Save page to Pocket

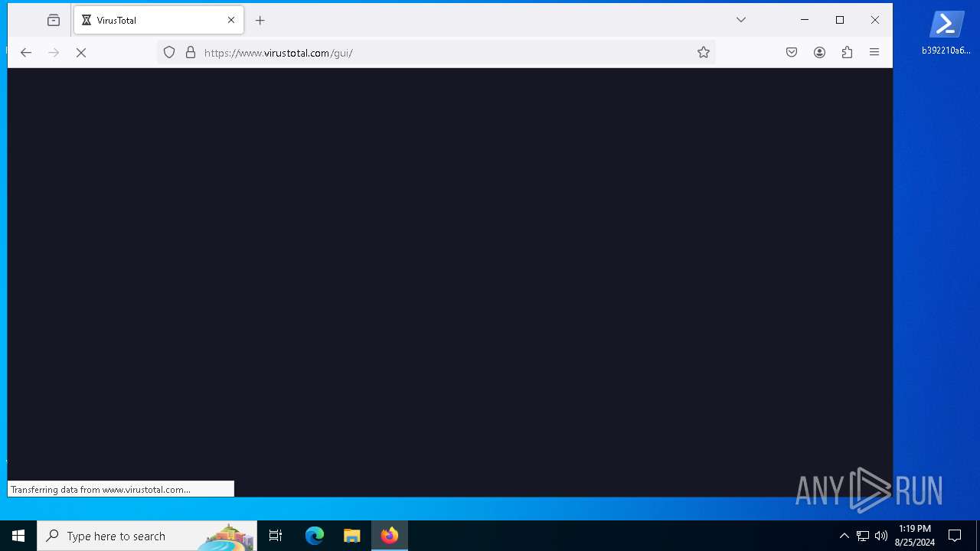click(792, 52)
